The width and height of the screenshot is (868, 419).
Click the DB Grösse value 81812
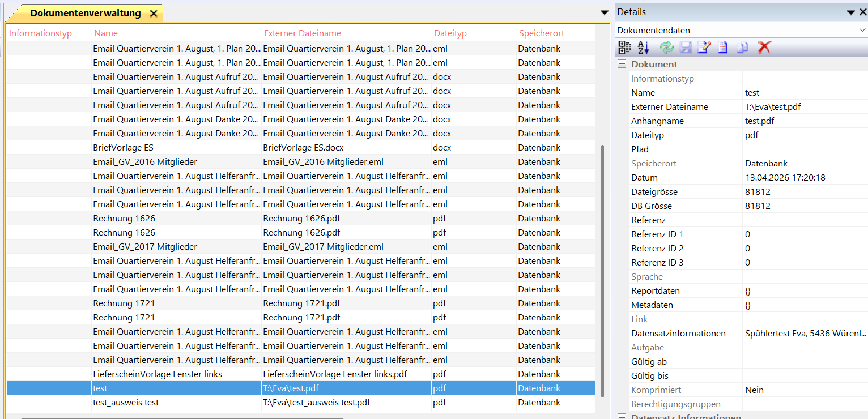point(805,206)
